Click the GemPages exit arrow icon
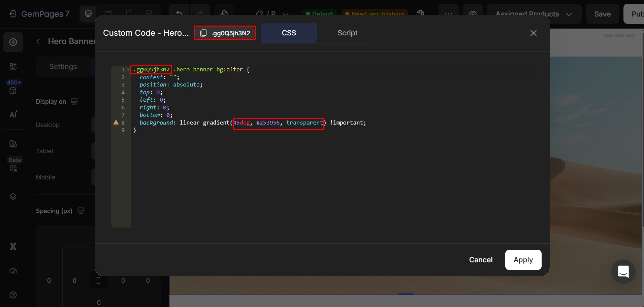Image resolution: width=644 pixels, height=307 pixels. (12, 14)
